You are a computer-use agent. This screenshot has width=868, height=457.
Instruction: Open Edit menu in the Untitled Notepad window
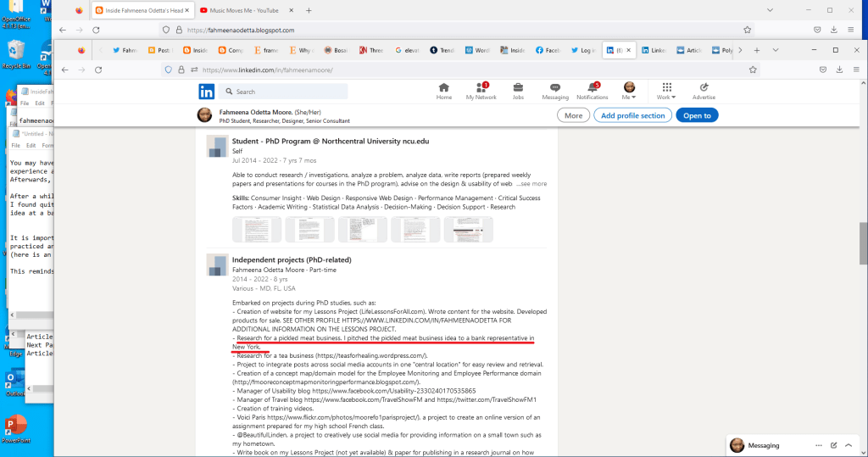pyautogui.click(x=31, y=146)
